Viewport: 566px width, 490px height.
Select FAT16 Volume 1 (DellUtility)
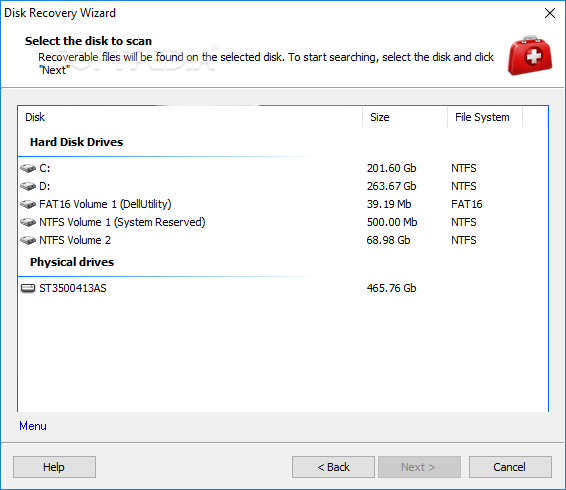[x=283, y=204]
